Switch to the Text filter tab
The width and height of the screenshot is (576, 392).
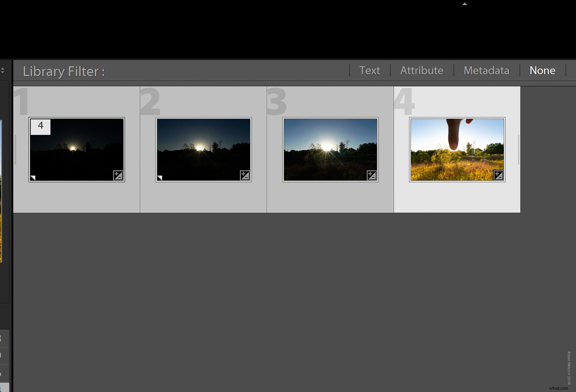(369, 70)
